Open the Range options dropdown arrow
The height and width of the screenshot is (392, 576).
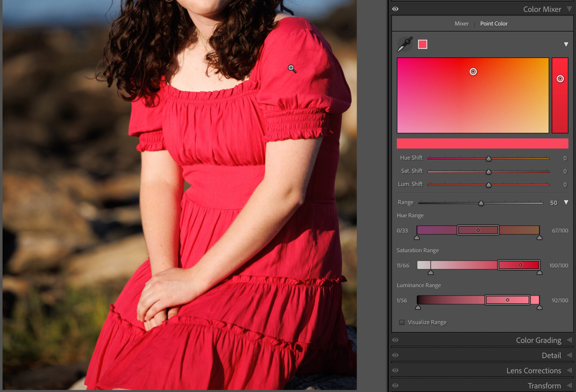coord(566,202)
